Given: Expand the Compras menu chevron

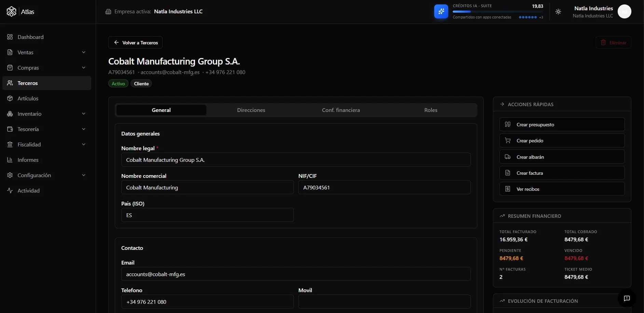Looking at the screenshot, I should (x=84, y=68).
